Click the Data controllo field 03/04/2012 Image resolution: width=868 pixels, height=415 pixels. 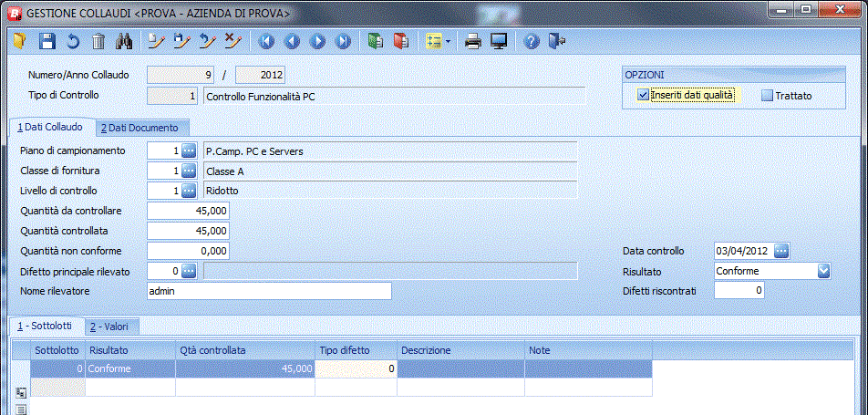pyautogui.click(x=743, y=251)
